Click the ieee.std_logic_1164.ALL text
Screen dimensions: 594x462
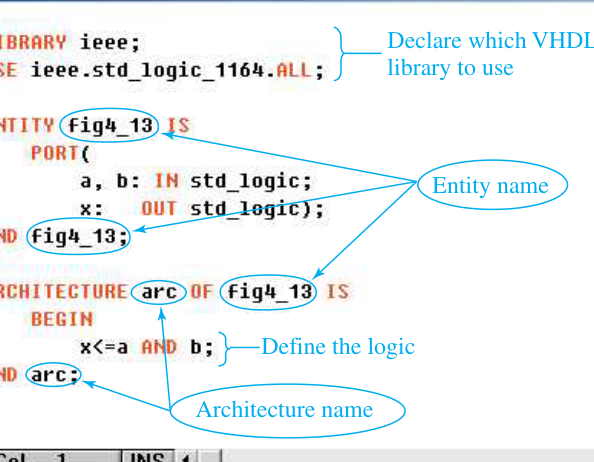point(177,70)
